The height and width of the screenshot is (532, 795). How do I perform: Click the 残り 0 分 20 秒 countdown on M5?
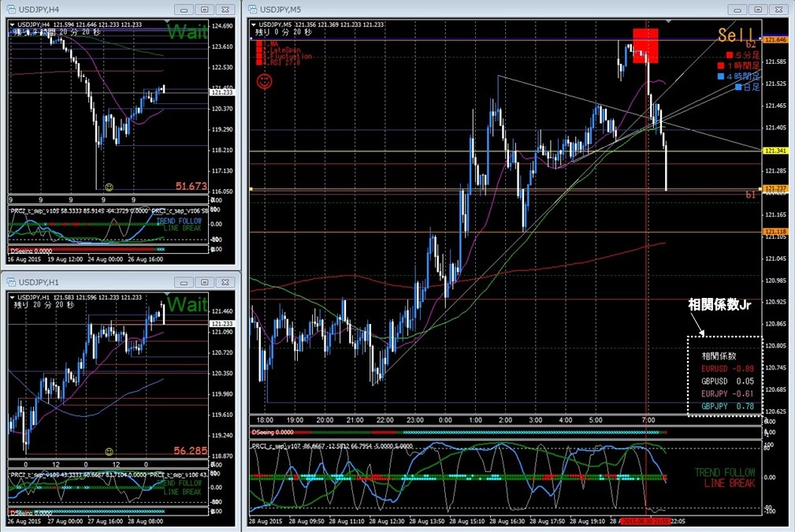click(x=284, y=32)
